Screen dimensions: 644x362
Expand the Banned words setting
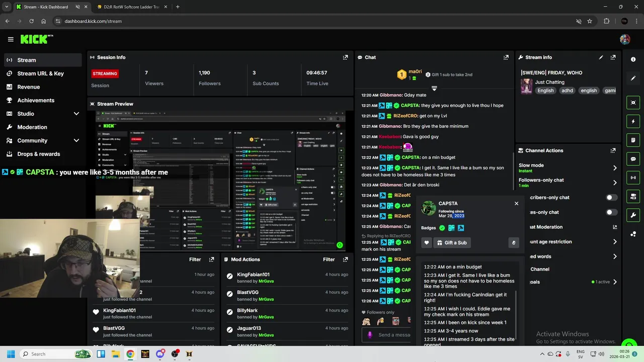pyautogui.click(x=615, y=256)
